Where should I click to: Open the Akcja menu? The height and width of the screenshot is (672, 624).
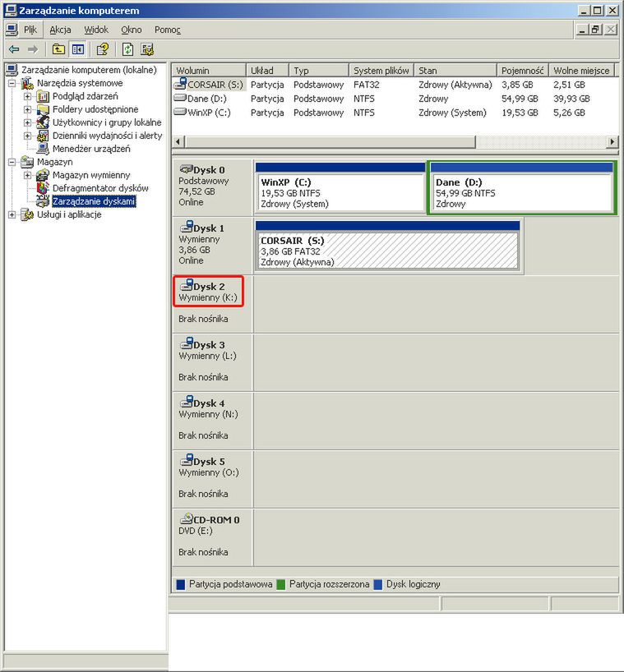tap(61, 30)
